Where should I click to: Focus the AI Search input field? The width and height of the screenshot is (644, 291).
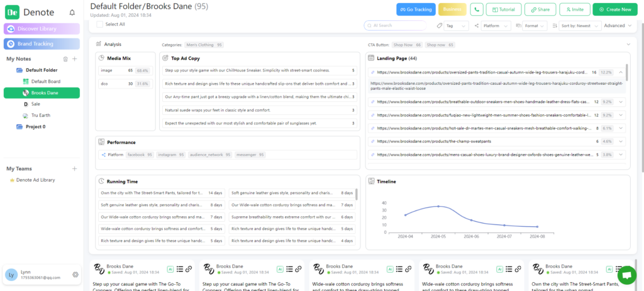(395, 25)
